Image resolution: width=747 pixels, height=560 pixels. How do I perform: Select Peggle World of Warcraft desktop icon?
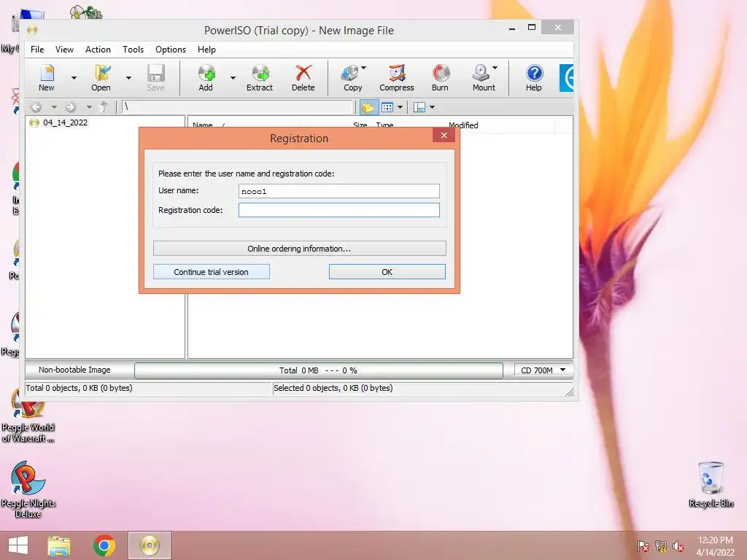coord(28,416)
